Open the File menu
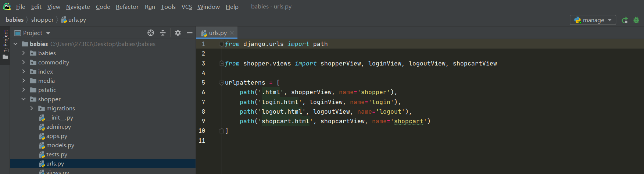 click(21, 7)
